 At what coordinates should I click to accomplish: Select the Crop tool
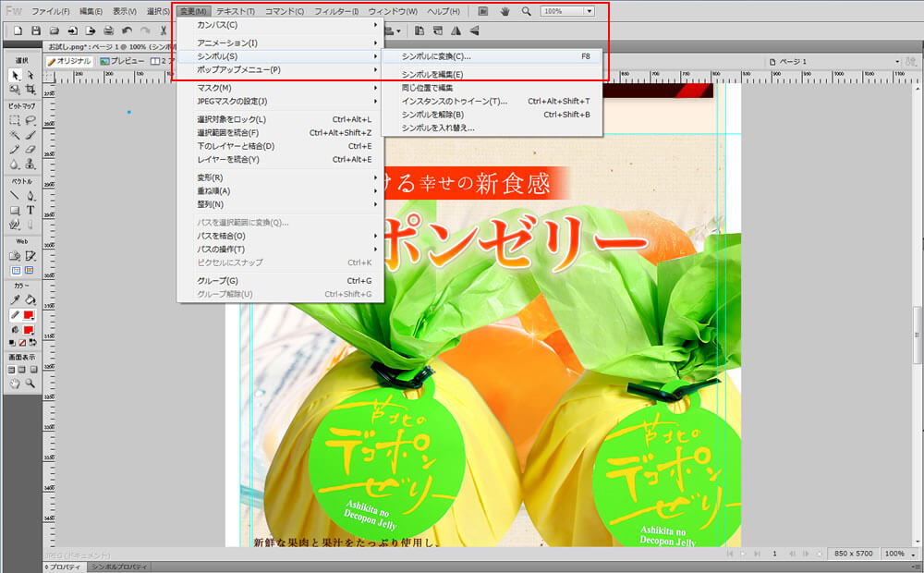(x=30, y=90)
